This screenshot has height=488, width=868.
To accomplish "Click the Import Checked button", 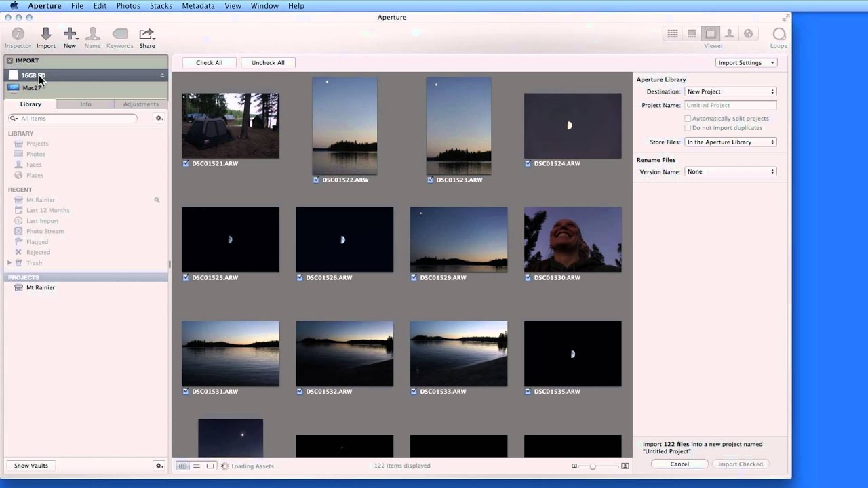I will 741,464.
